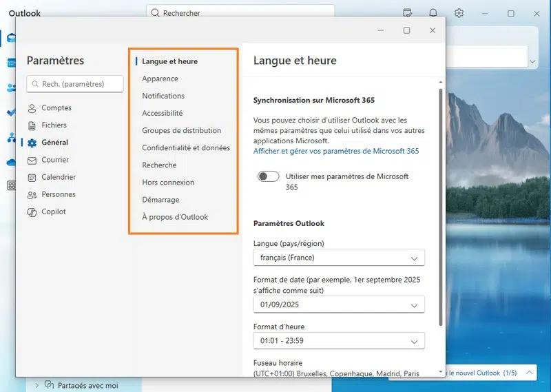Open the Copilot settings category
551x392 pixels.
pyautogui.click(x=54, y=212)
